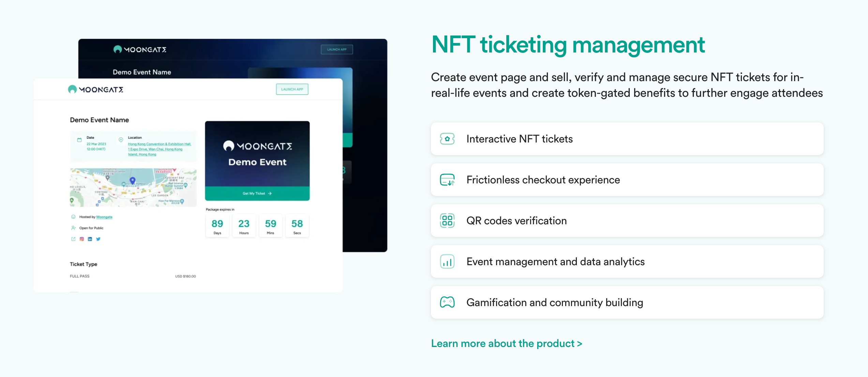Click the Moongate host link
Viewport: 868px width, 377px height.
pos(104,217)
